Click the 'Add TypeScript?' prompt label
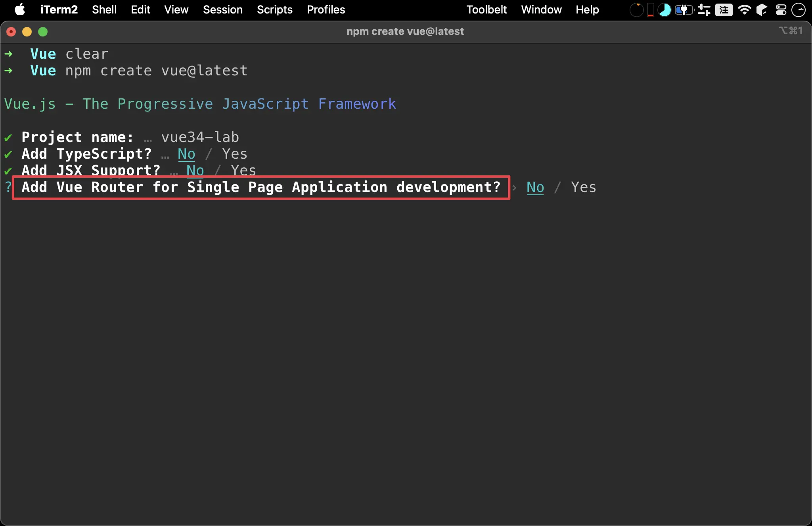 click(x=86, y=154)
